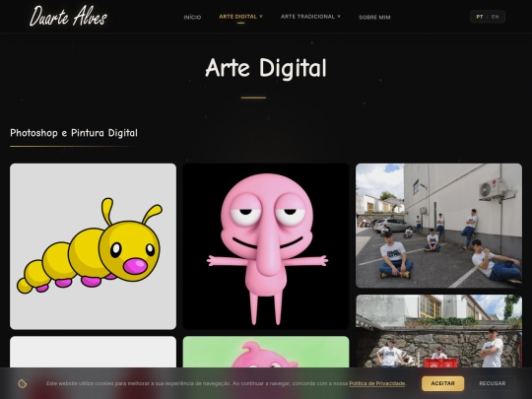Open the Política de Privacidade link
This screenshot has height=399, width=532.
[x=377, y=383]
